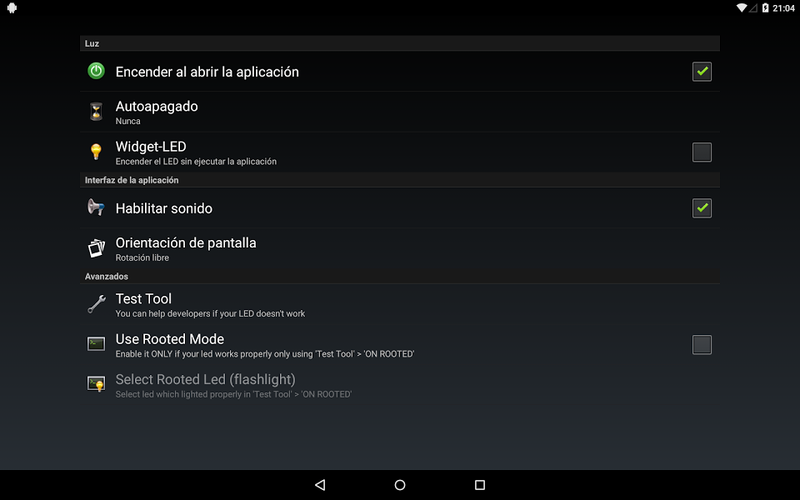The width and height of the screenshot is (800, 500).
Task: Click the terminal-with-bulb Rooted Led icon
Action: click(x=96, y=384)
